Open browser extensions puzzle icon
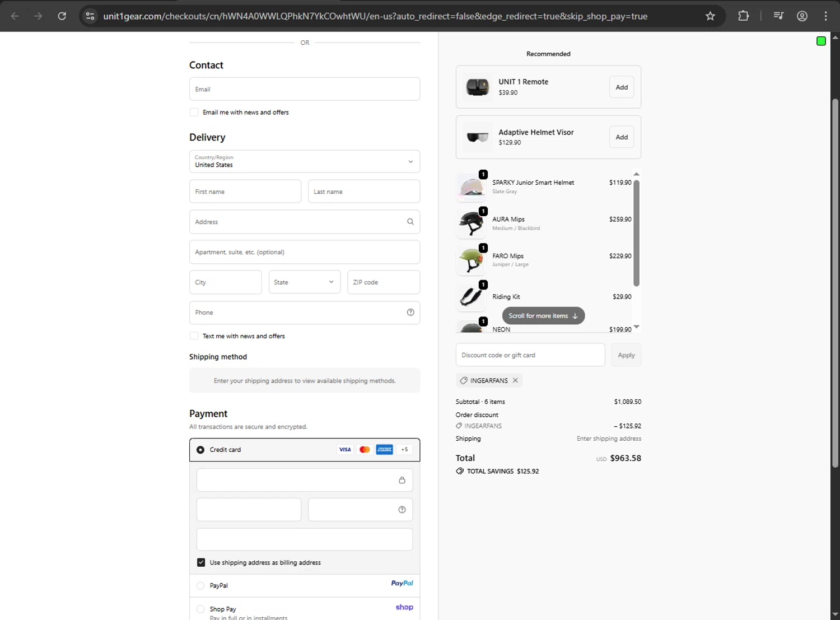 744,16
